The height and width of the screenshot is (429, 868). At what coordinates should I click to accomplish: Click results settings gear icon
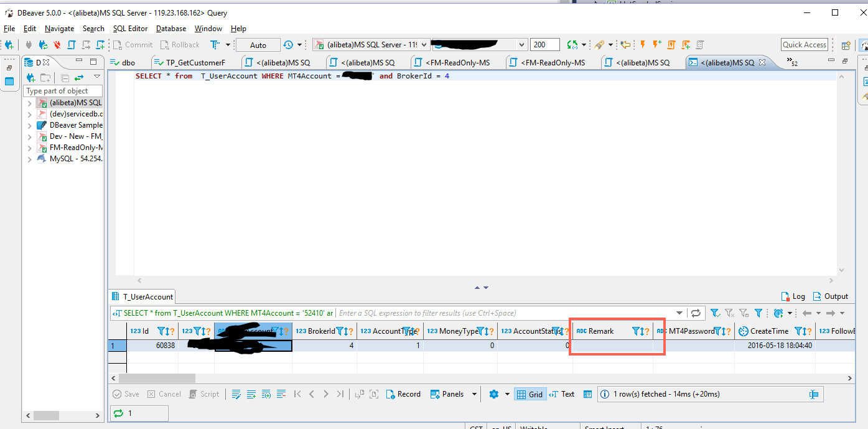point(494,394)
